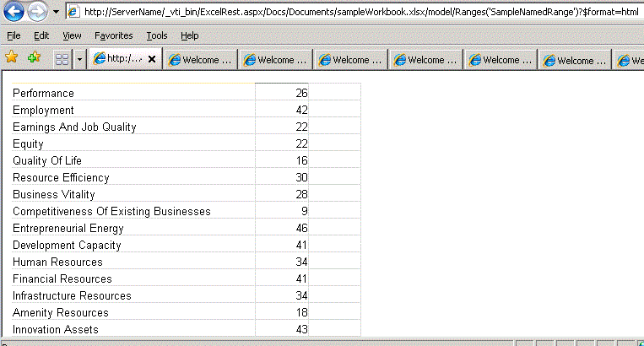Viewport: 644px width, 346px height.
Task: Open the recent pages dropdown arrow
Action: point(56,12)
